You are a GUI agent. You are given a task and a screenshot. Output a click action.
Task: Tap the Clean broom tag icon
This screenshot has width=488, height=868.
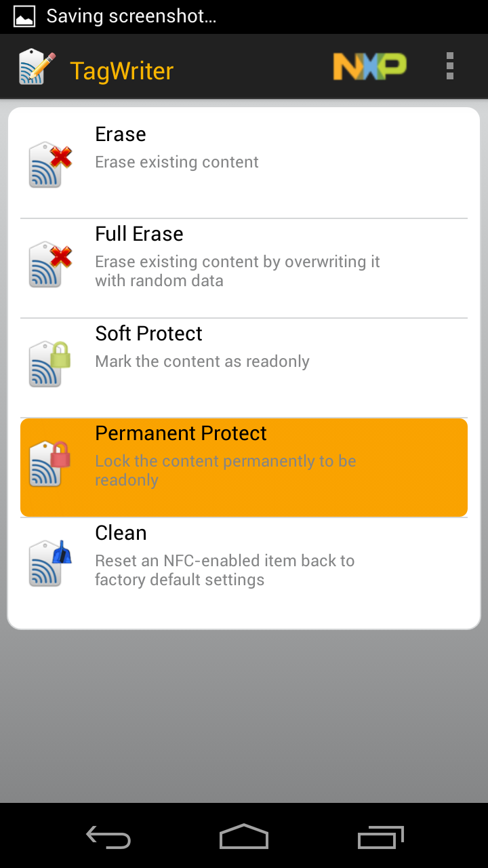pos(50,564)
